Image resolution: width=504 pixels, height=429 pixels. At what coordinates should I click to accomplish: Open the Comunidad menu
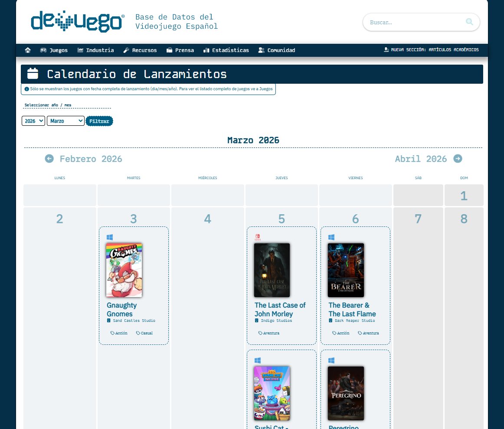[276, 50]
